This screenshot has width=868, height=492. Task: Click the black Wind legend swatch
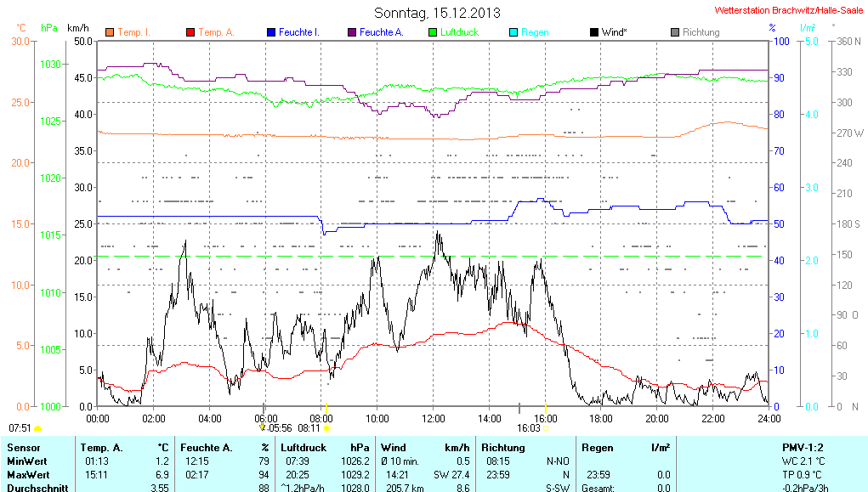593,32
